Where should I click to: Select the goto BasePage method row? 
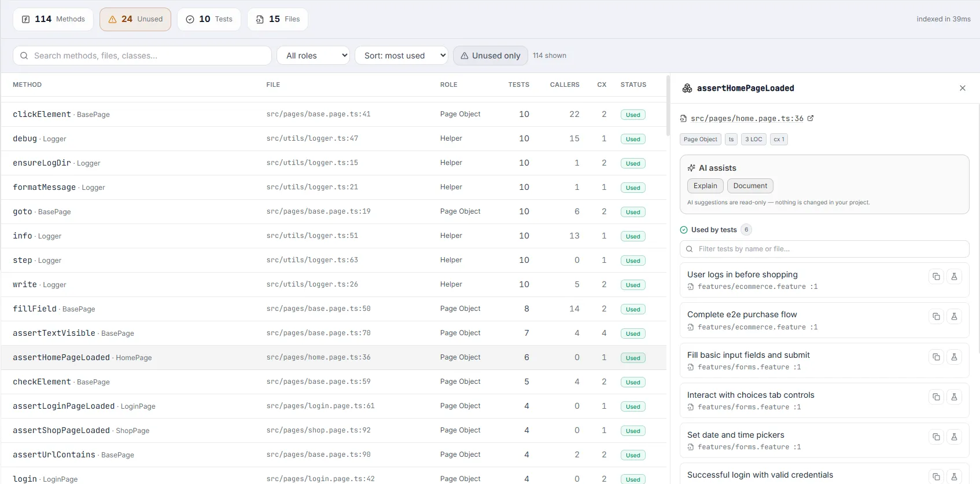333,211
